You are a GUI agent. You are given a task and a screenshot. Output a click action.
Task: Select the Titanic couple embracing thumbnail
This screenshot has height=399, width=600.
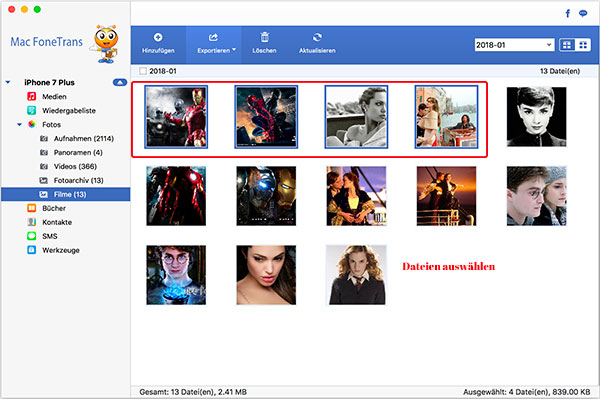pyautogui.click(x=356, y=196)
